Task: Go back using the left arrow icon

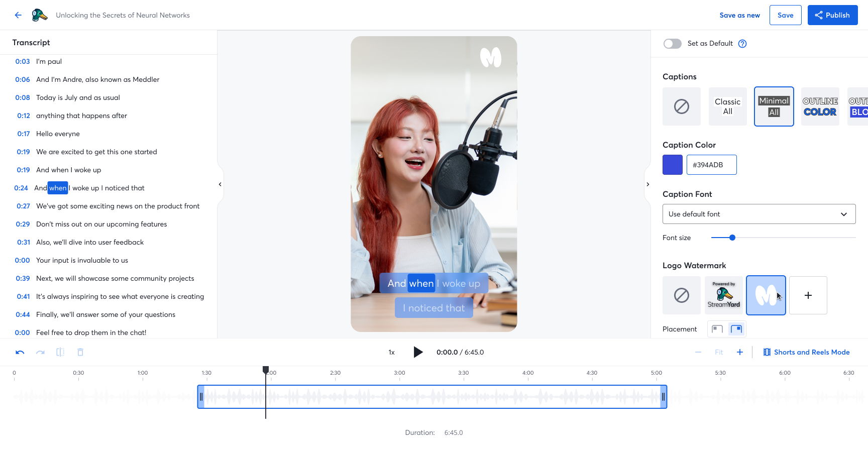Action: pyautogui.click(x=18, y=15)
